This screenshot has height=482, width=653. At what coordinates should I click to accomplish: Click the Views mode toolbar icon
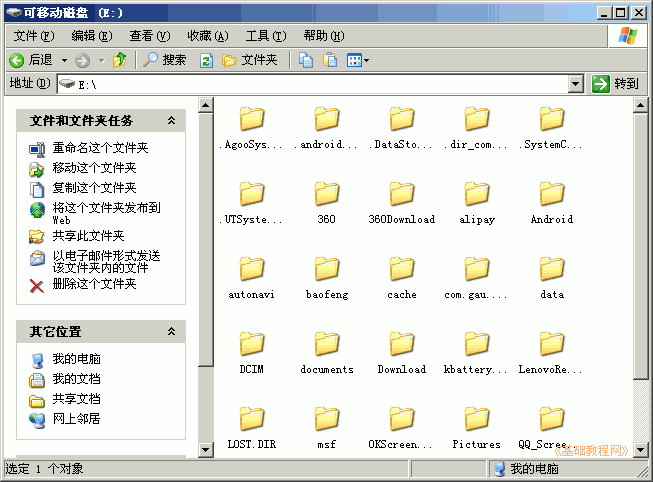[354, 60]
